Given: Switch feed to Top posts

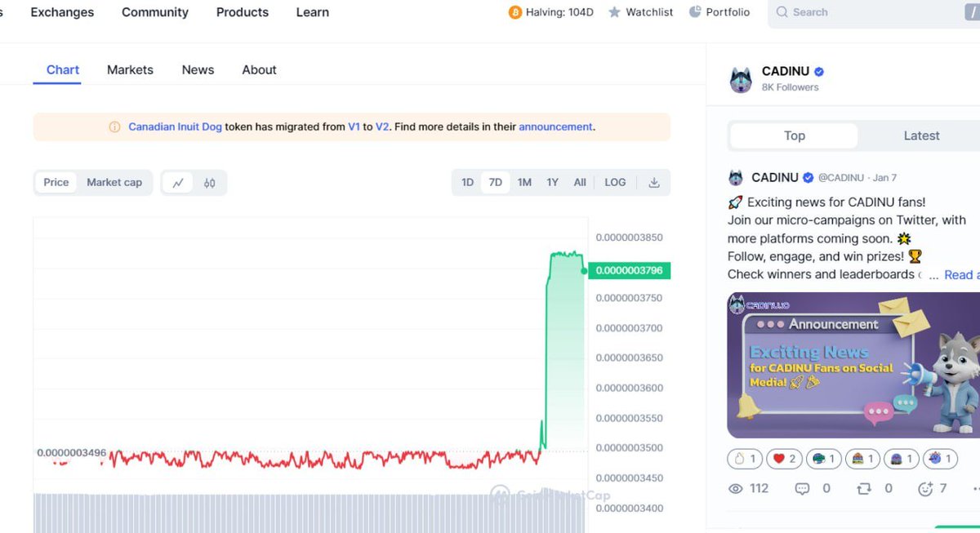Looking at the screenshot, I should pos(794,135).
